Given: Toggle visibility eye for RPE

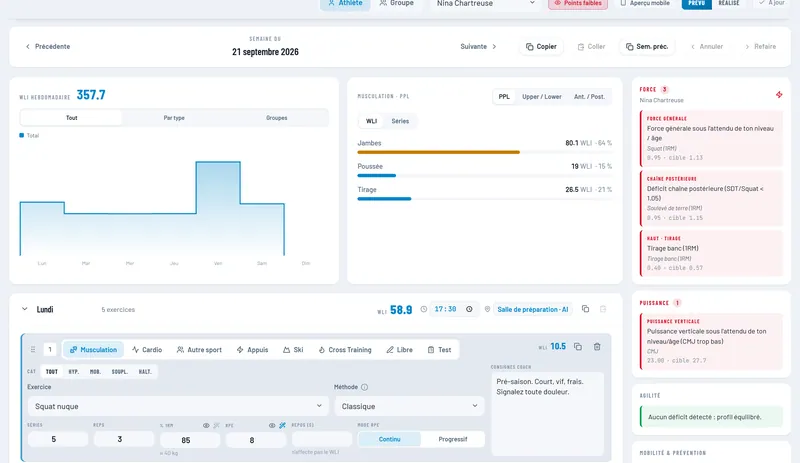Looking at the screenshot, I should [272, 425].
